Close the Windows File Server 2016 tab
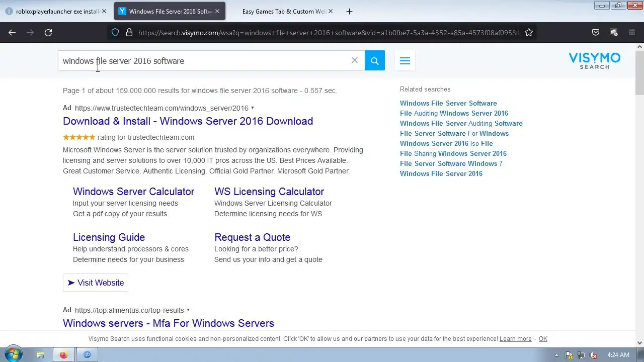The width and height of the screenshot is (644, 362). [217, 11]
